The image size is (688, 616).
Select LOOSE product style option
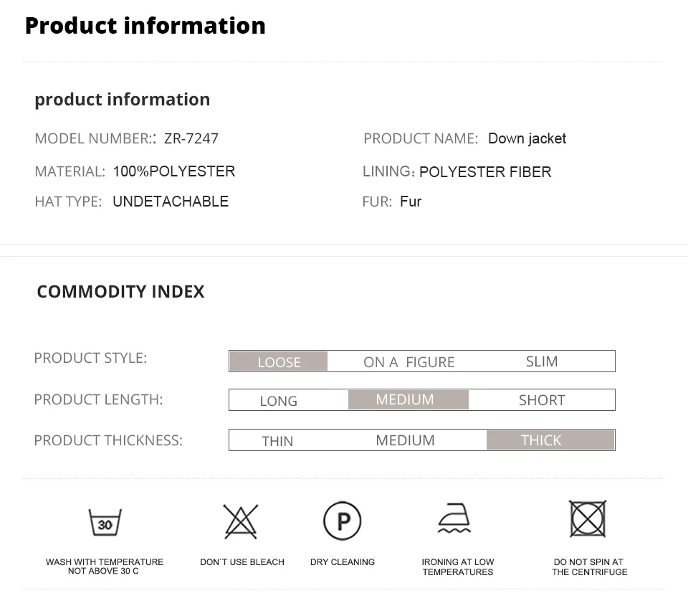pos(279,362)
